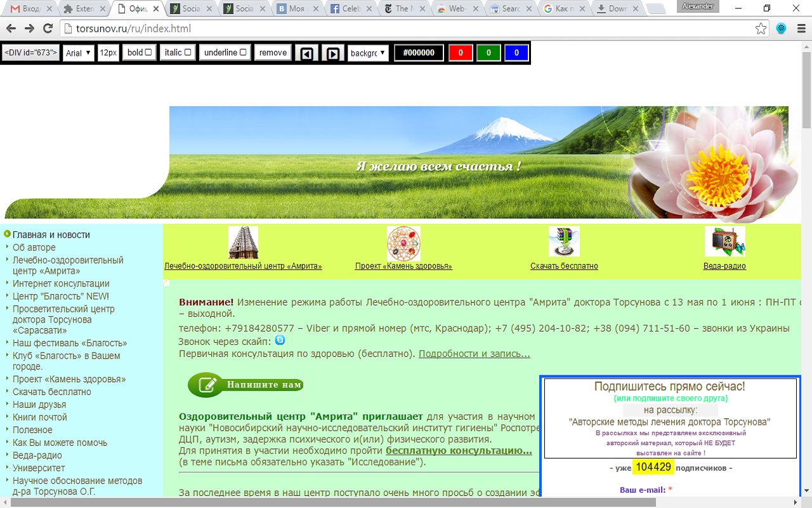This screenshot has width=812, height=508.
Task: Click the Veda-radio icon image
Action: (724, 241)
